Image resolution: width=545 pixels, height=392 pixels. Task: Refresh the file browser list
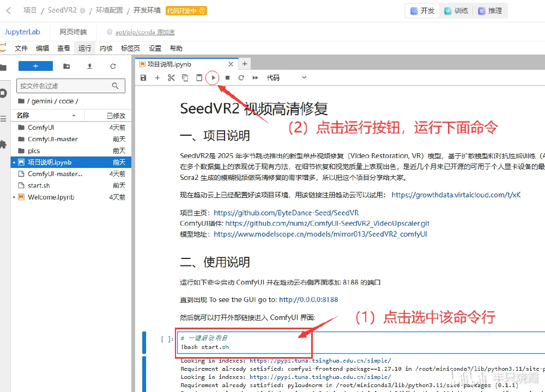(x=113, y=65)
